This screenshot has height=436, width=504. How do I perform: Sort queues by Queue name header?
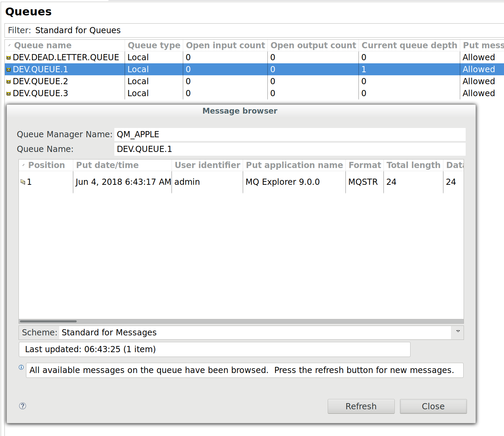point(43,46)
